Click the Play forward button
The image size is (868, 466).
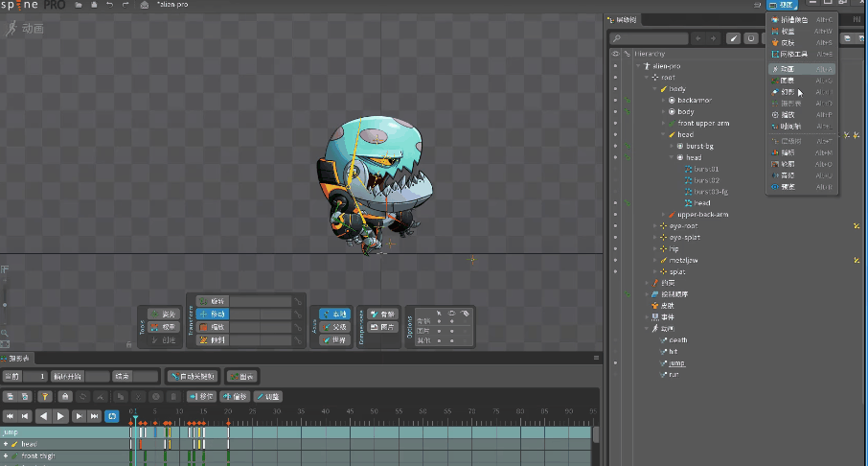60,416
